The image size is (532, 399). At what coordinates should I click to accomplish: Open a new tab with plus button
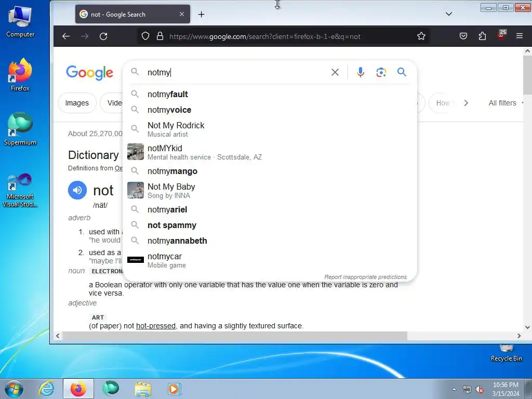[201, 14]
